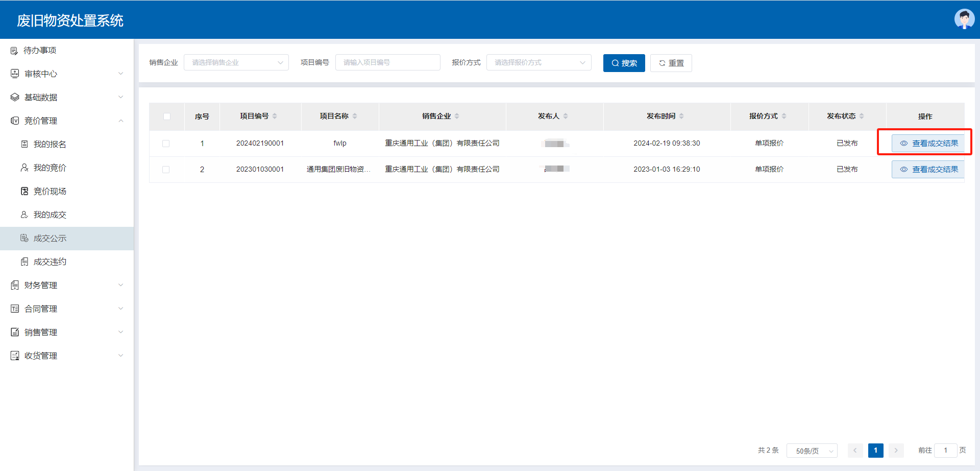Click the 项目编号 input field
Image resolution: width=980 pixels, height=471 pixels.
point(387,63)
